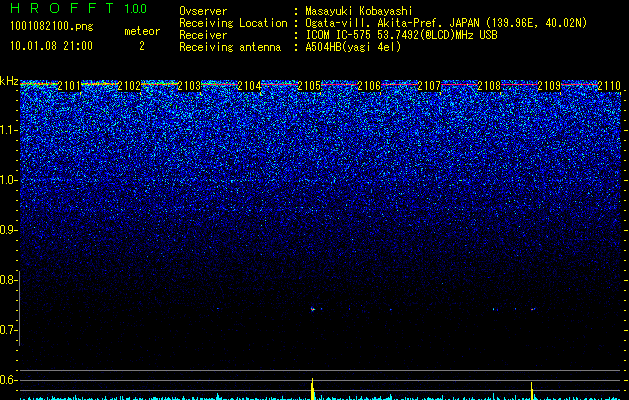The image size is (629, 400).
Task: Click the HROFFT 1.0.0 title text
Action: tap(78, 8)
